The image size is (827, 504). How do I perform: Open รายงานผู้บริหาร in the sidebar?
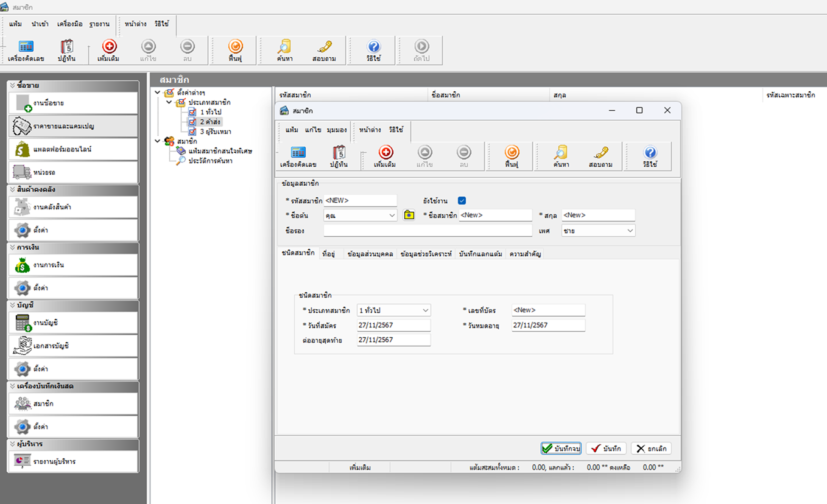click(x=73, y=461)
